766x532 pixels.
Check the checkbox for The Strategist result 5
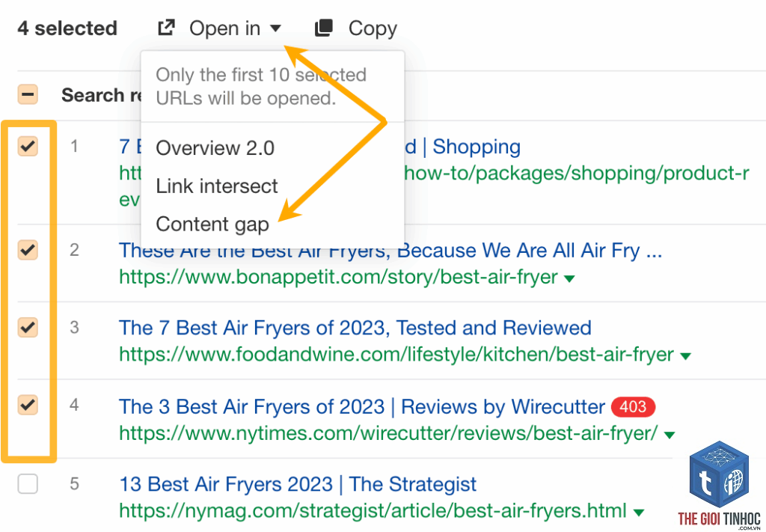coord(28,484)
